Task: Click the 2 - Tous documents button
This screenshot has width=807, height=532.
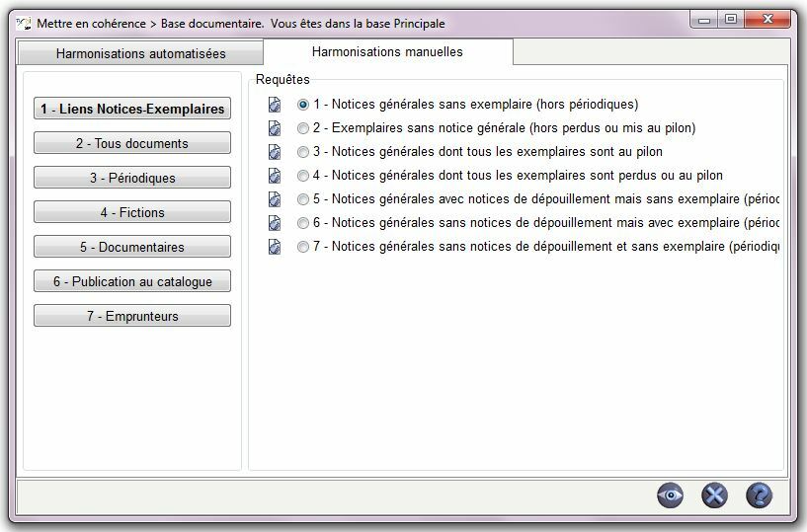Action: [132, 143]
